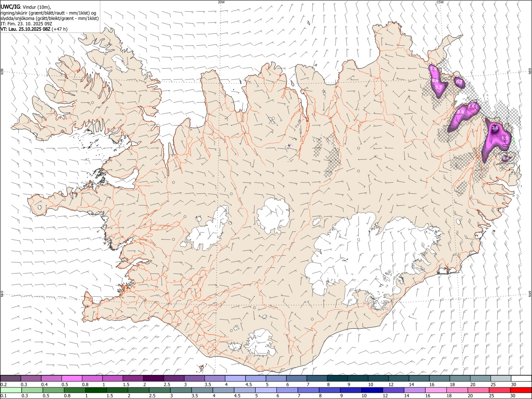The image size is (532, 399).
Task: Click the 0.2 label starting the upper legend row
Action: click(4, 384)
